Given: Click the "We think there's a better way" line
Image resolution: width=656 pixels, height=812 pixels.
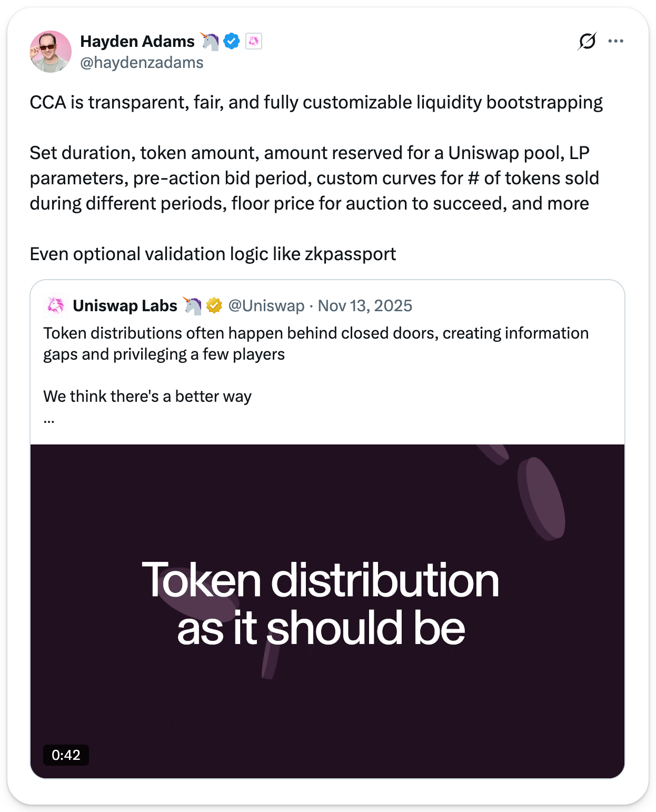Looking at the screenshot, I should coord(147,396).
